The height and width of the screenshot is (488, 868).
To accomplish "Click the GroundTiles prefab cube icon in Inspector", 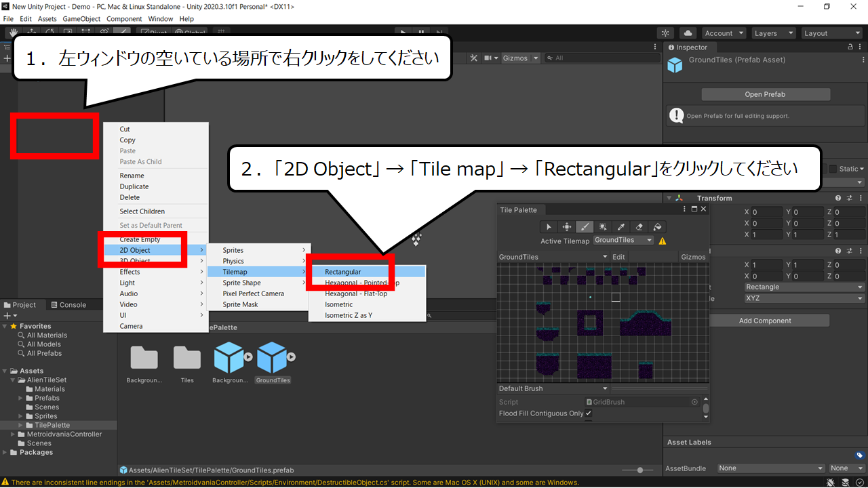I will [x=675, y=65].
